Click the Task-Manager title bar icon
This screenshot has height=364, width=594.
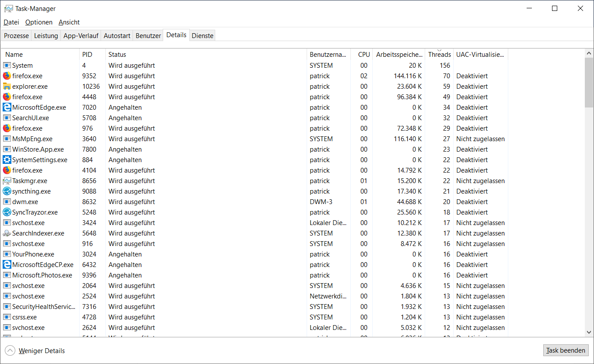(8, 8)
